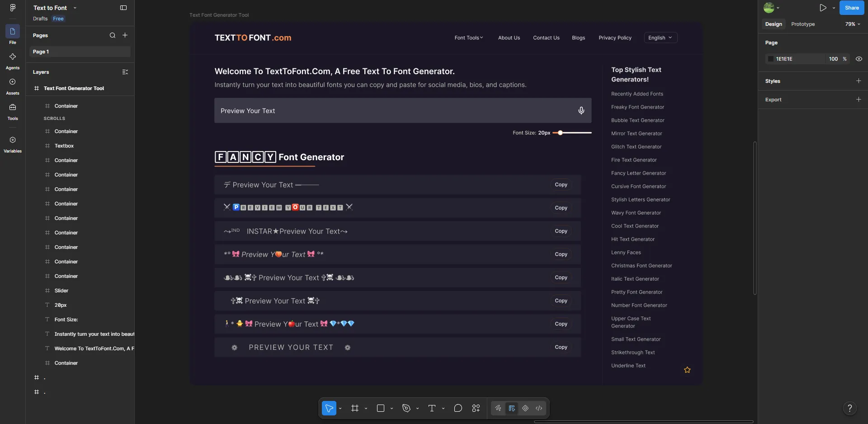The width and height of the screenshot is (868, 424).
Task: Activate the Text tool
Action: click(x=432, y=408)
